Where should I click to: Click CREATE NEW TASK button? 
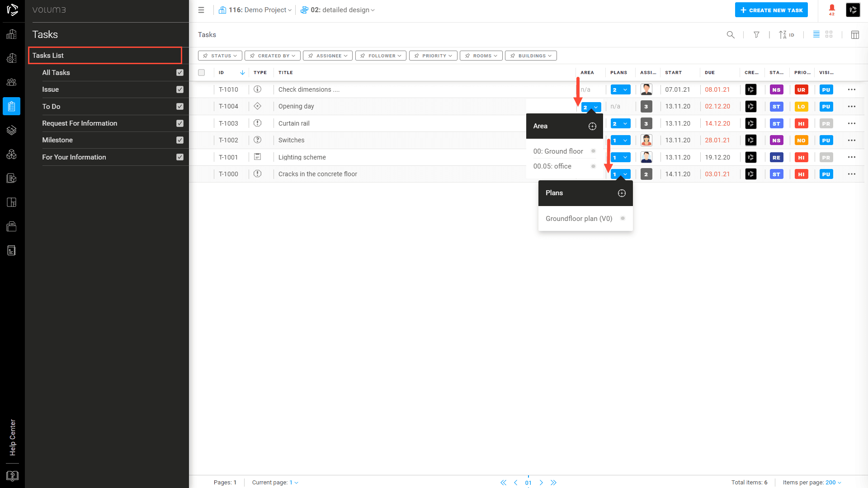click(x=771, y=10)
